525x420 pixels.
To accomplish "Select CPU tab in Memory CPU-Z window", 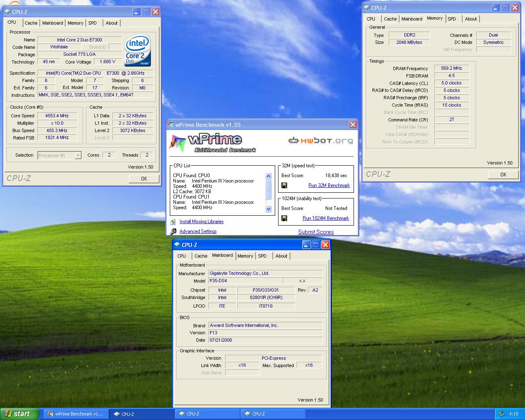I will [x=371, y=19].
